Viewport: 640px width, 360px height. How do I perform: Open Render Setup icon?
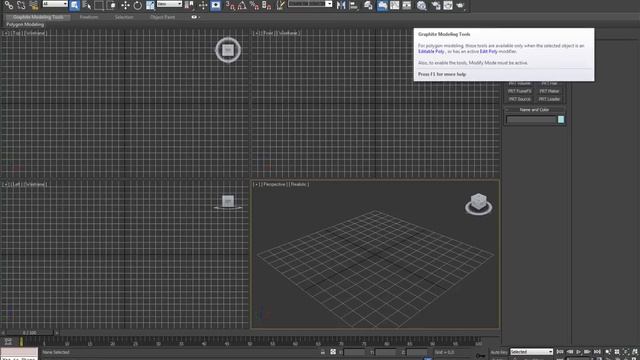(x=436, y=5)
